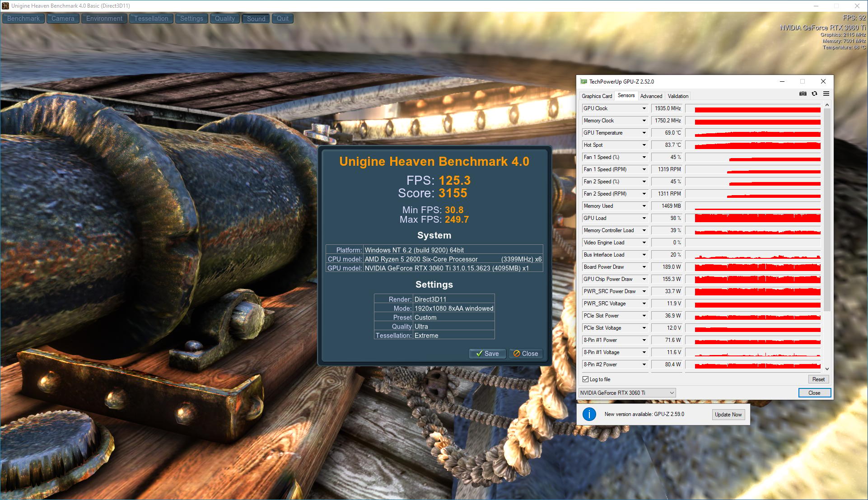
Task: Click the Unigine Heaven title bar icon
Action: [x=5, y=6]
